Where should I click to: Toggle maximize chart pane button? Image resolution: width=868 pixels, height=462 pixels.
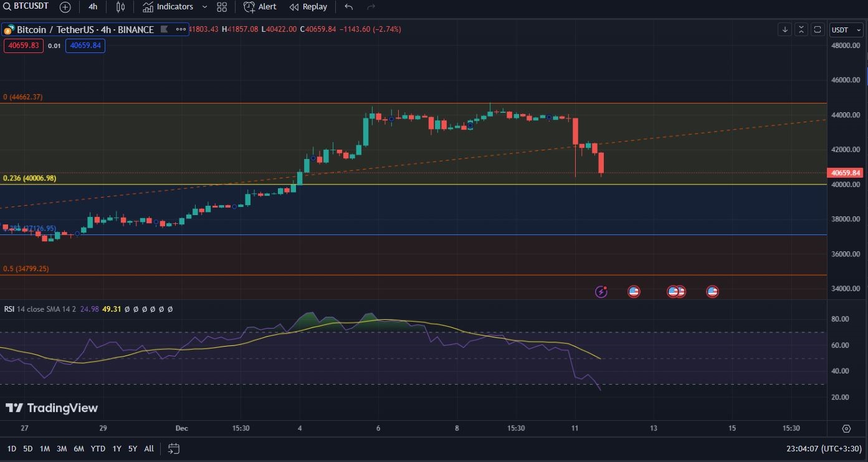(x=818, y=29)
